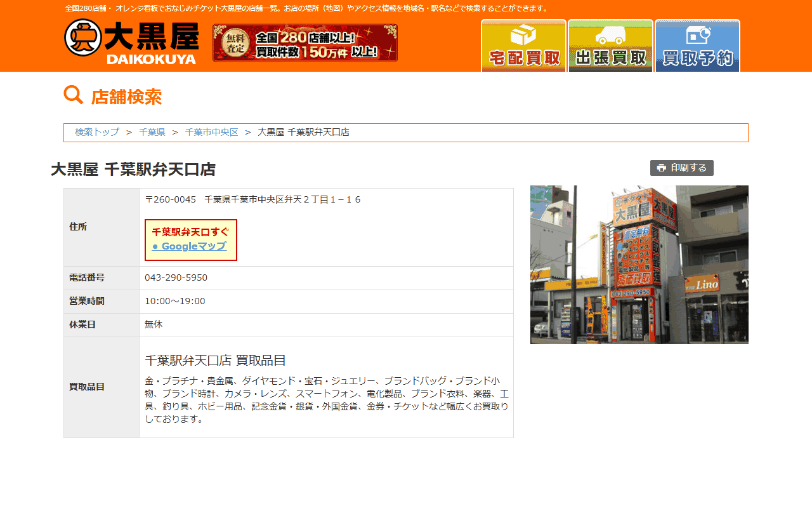Click the purchase items description paragraph

pos(327,400)
